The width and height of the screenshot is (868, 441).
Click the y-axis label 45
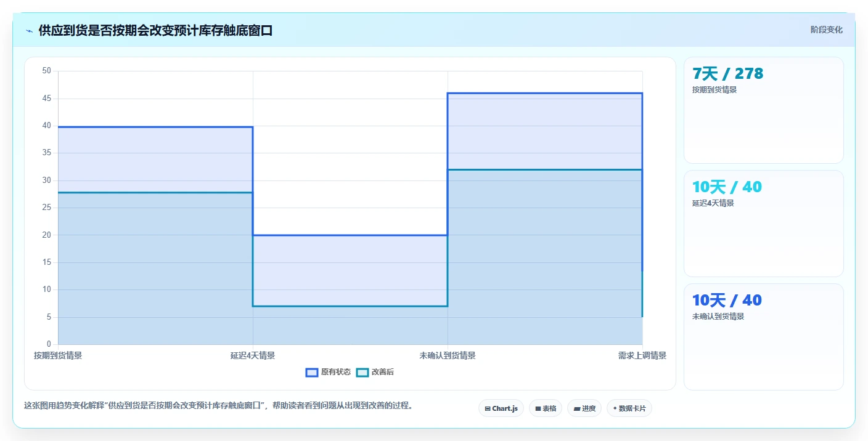click(x=47, y=99)
